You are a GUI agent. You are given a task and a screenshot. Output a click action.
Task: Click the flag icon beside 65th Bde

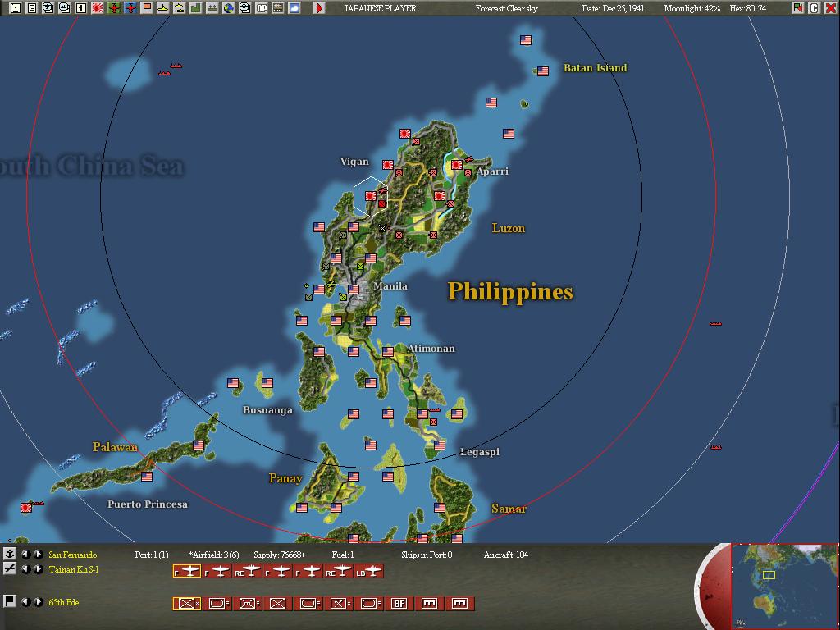coord(9,601)
